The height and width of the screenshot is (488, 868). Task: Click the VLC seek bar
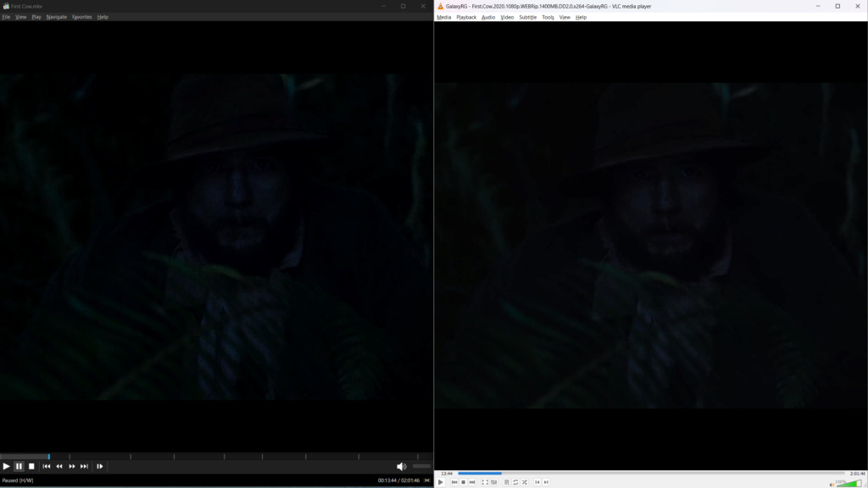point(652,474)
